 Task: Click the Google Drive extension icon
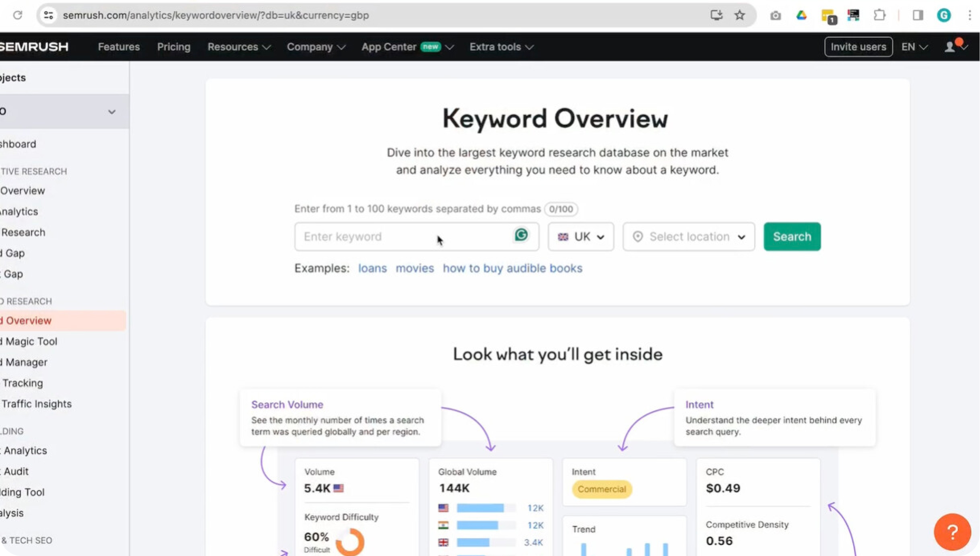802,15
